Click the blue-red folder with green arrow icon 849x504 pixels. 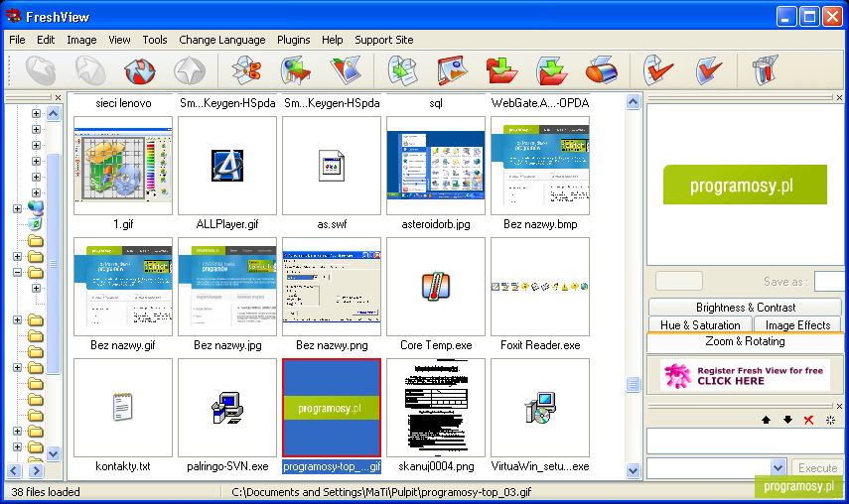[551, 70]
